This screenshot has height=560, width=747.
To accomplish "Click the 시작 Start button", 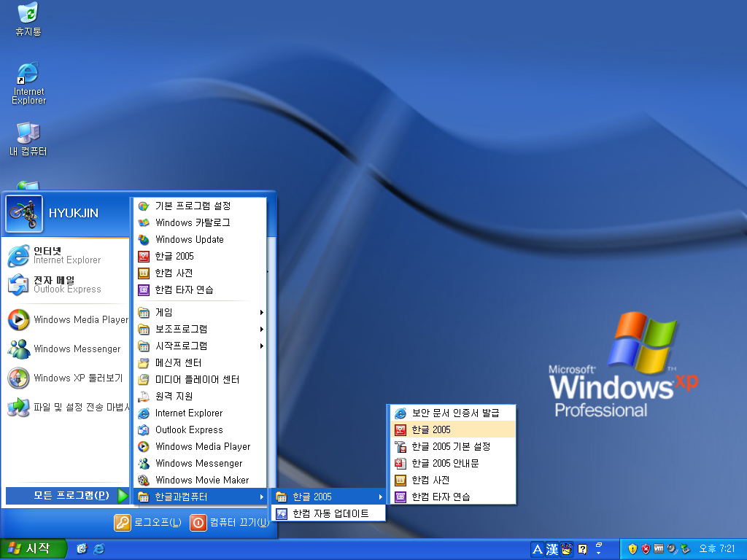I will pos(32,549).
